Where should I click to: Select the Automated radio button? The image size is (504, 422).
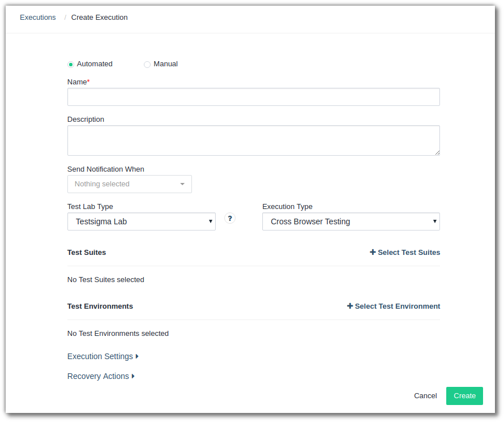(71, 64)
